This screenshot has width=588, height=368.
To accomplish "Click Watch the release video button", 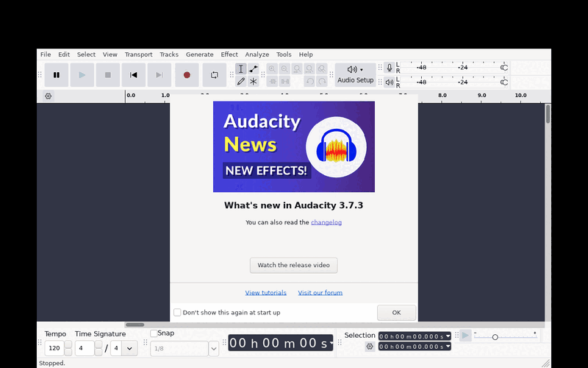I will 293,265.
